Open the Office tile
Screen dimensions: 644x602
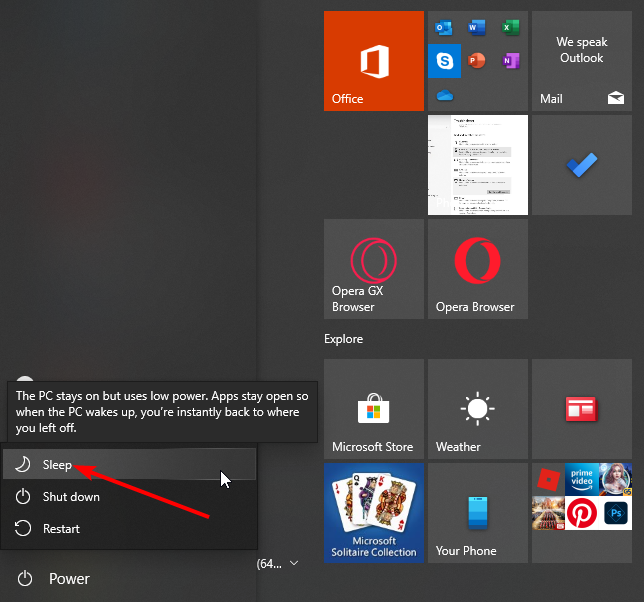(374, 61)
